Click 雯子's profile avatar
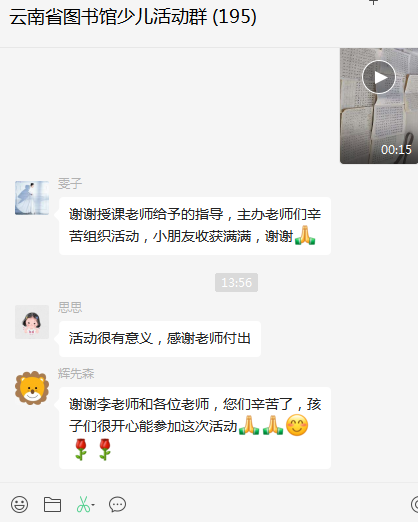 coord(32,198)
